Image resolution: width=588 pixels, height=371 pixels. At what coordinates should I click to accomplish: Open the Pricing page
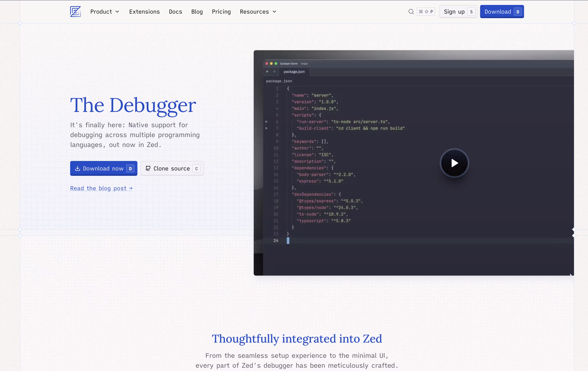tap(221, 12)
